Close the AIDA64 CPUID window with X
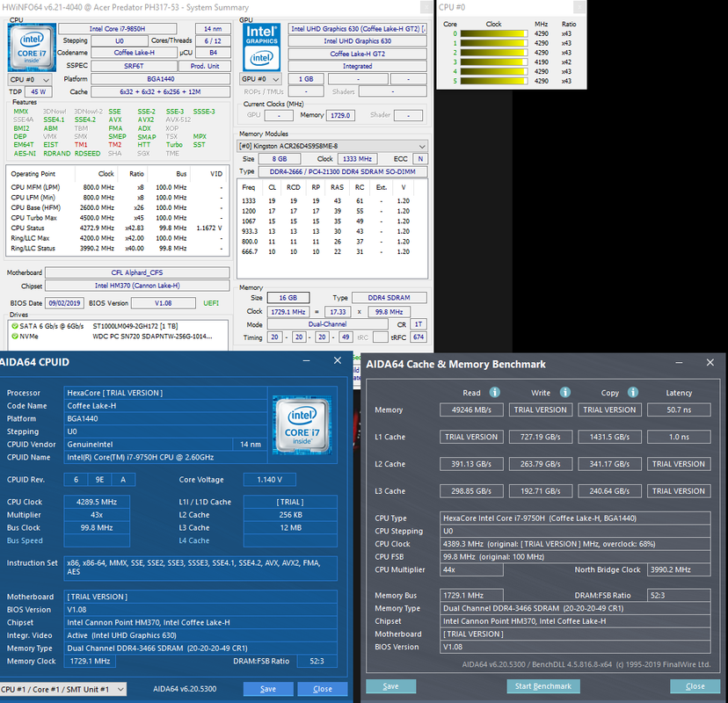The height and width of the screenshot is (703, 728). pyautogui.click(x=338, y=360)
